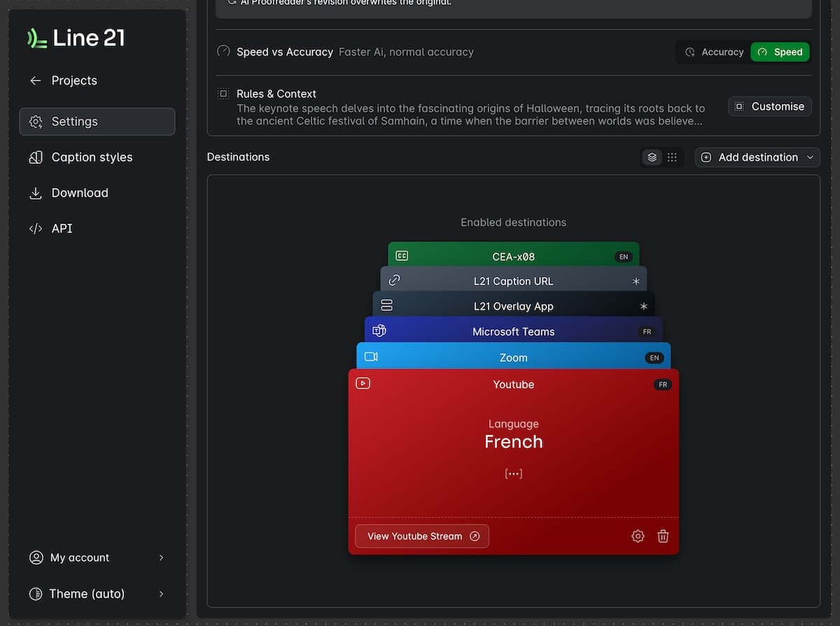Click the Youtube play icon

[x=363, y=383]
